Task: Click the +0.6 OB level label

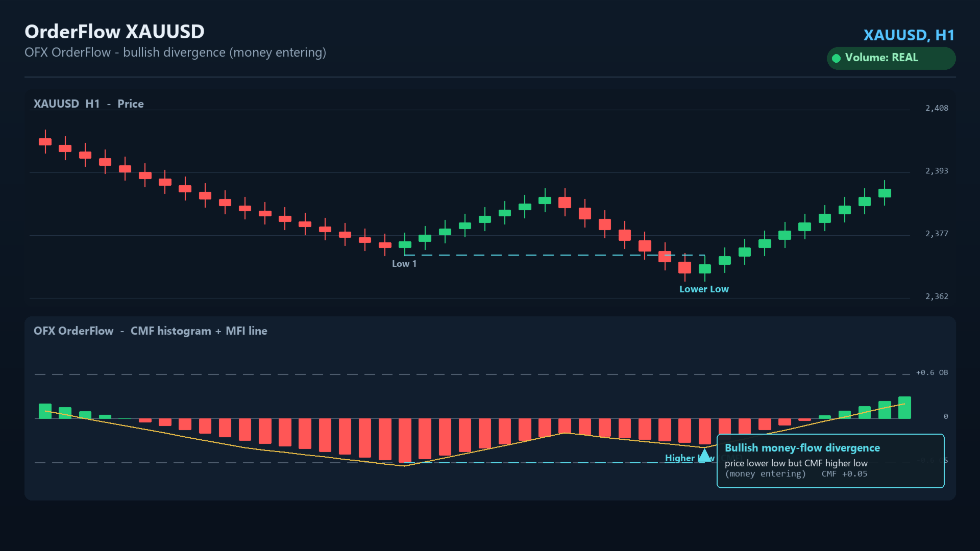Action: (932, 373)
